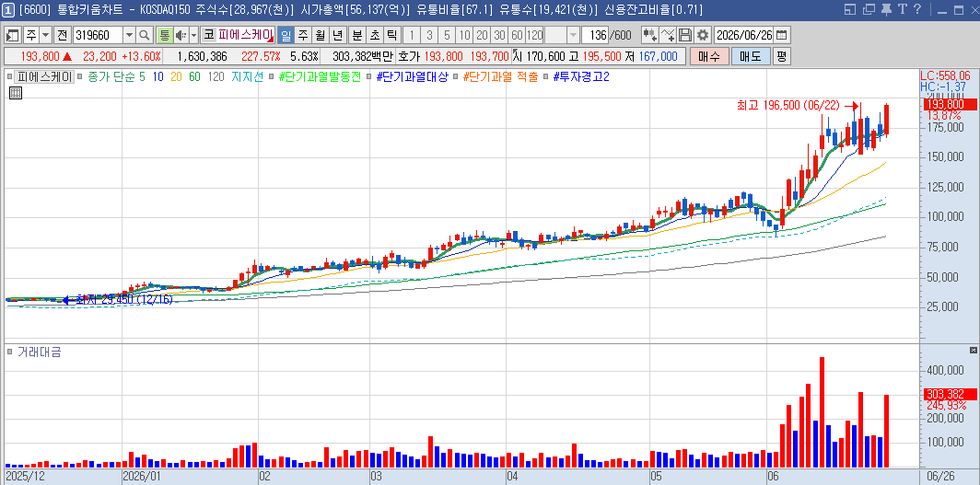This screenshot has height=485, width=980.
Task: Save the chart with the floppy disk icon
Action: [685, 35]
